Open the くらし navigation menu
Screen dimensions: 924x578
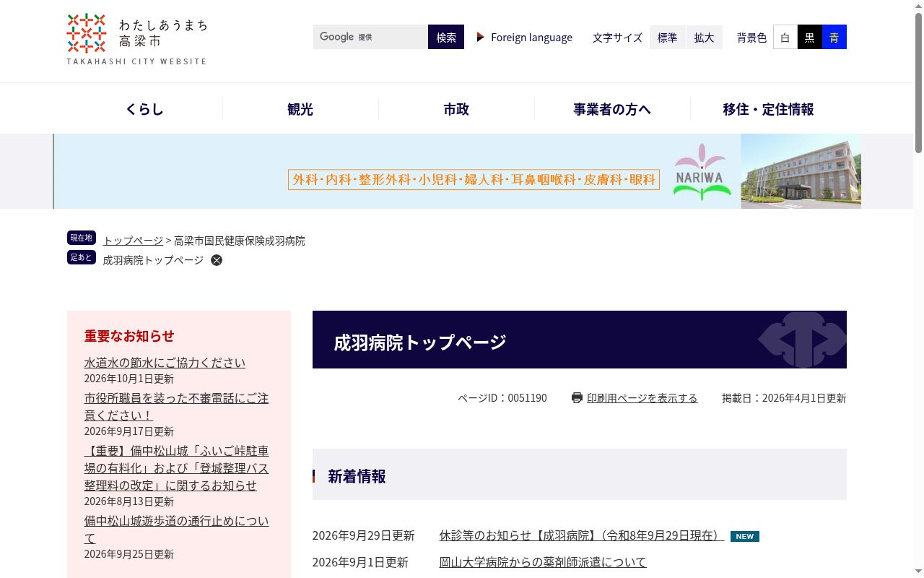[144, 109]
